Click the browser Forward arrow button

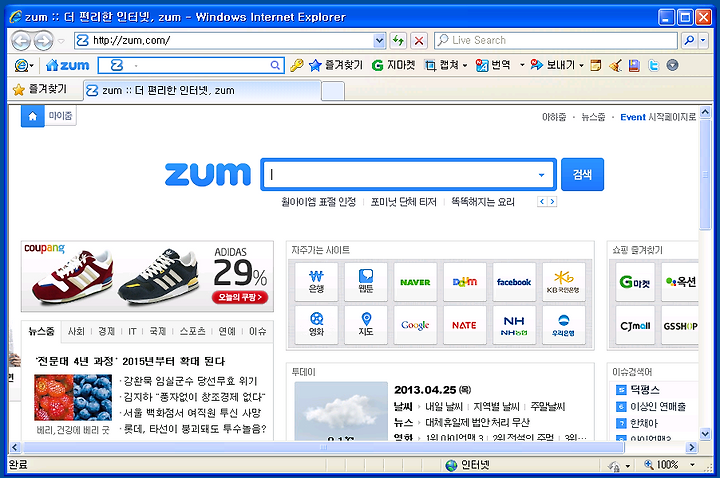44,41
